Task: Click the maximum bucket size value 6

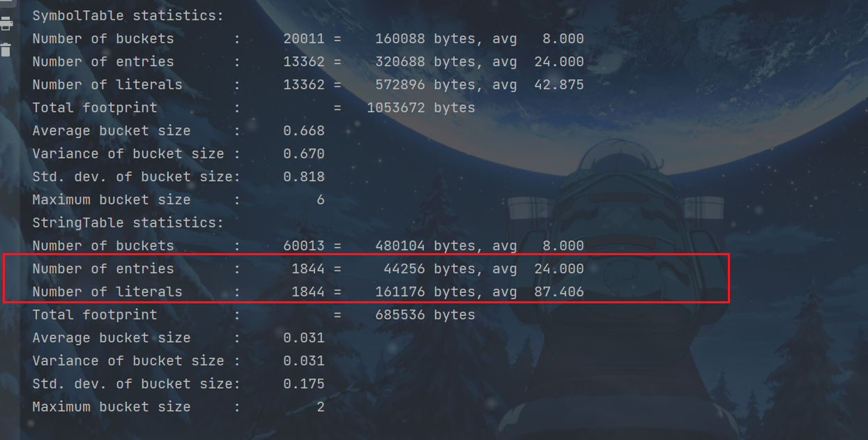Action: 320,199
